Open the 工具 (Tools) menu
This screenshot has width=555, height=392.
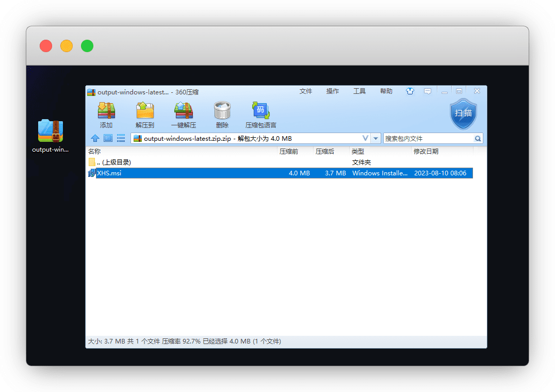360,91
